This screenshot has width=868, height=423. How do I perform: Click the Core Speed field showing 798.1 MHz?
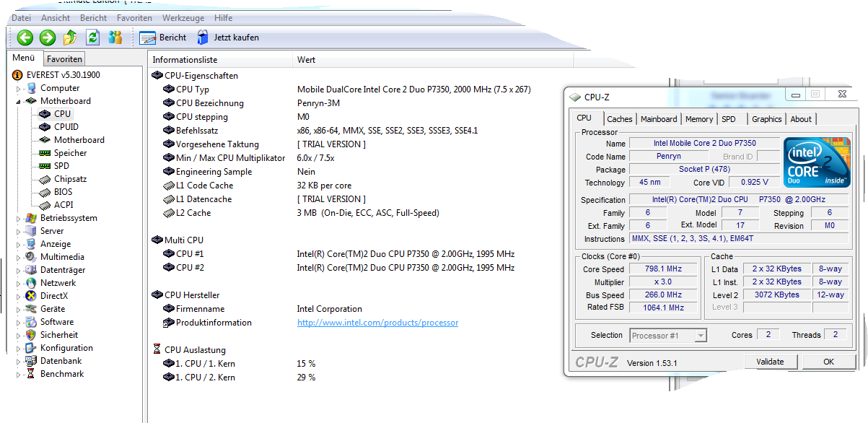point(662,269)
